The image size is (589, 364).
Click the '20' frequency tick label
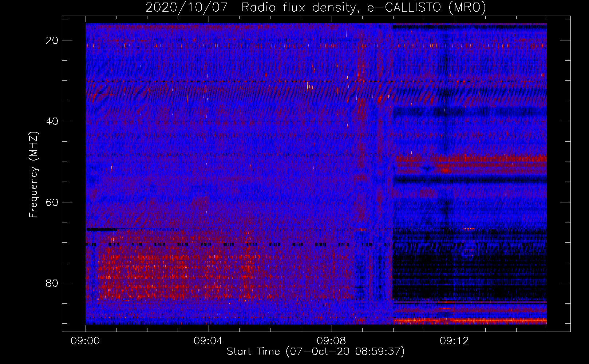click(x=52, y=40)
